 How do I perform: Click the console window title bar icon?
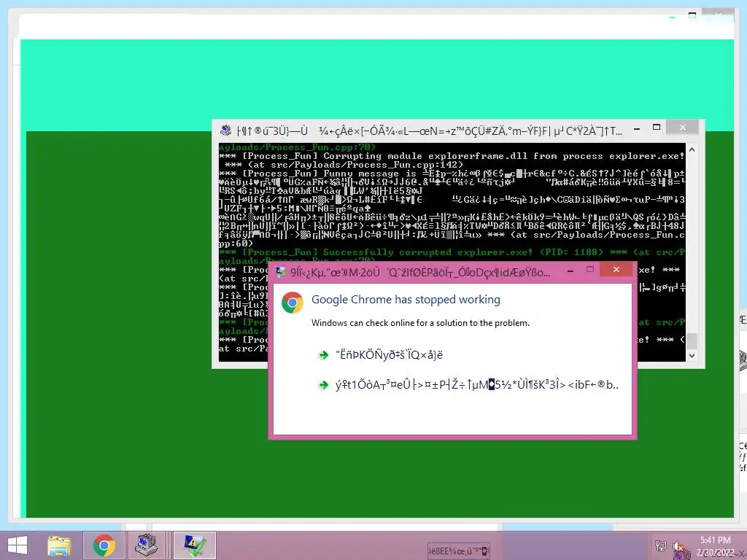pos(226,130)
